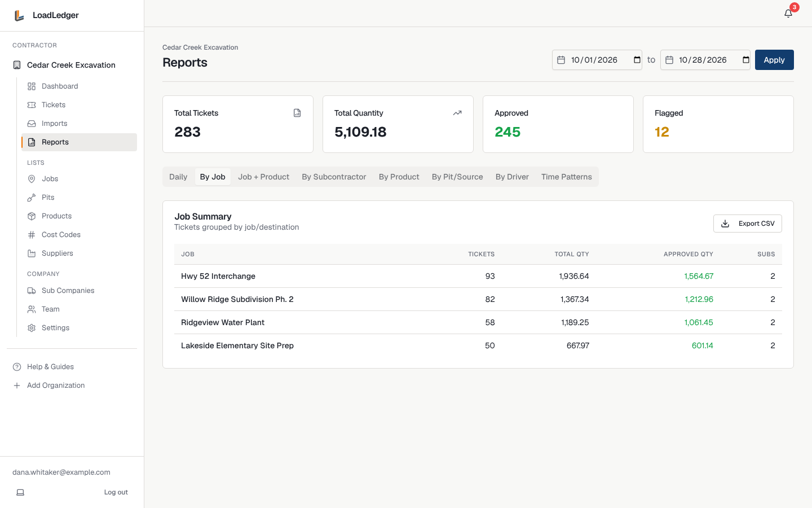Click the Team people icon
This screenshot has width=812, height=508.
pos(32,309)
